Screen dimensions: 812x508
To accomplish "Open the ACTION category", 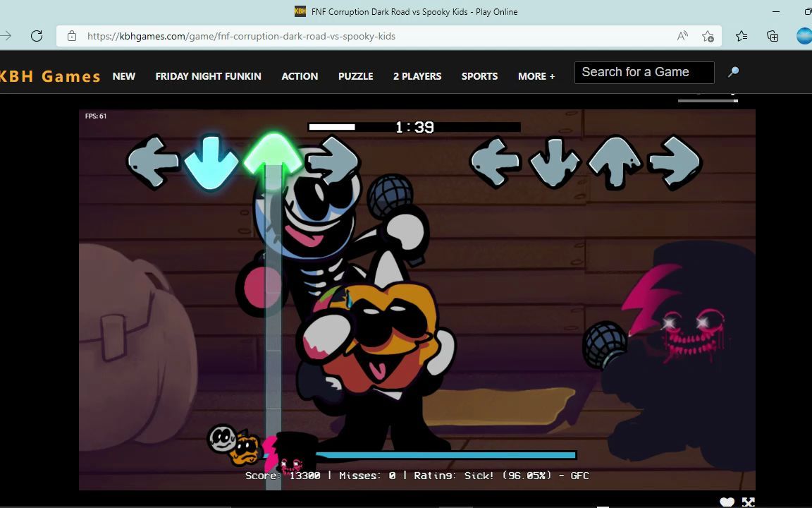I will [300, 76].
